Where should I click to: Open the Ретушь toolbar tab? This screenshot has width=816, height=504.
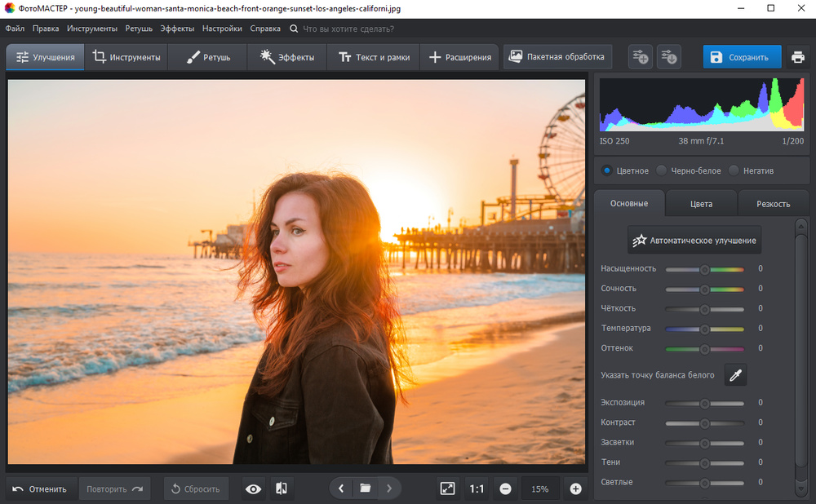click(208, 57)
